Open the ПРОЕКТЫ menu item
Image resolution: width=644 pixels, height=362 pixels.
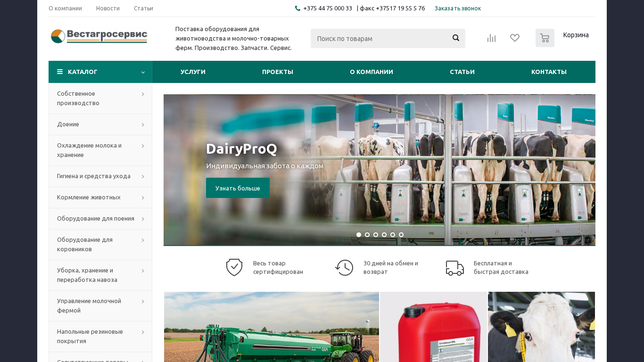pyautogui.click(x=278, y=72)
